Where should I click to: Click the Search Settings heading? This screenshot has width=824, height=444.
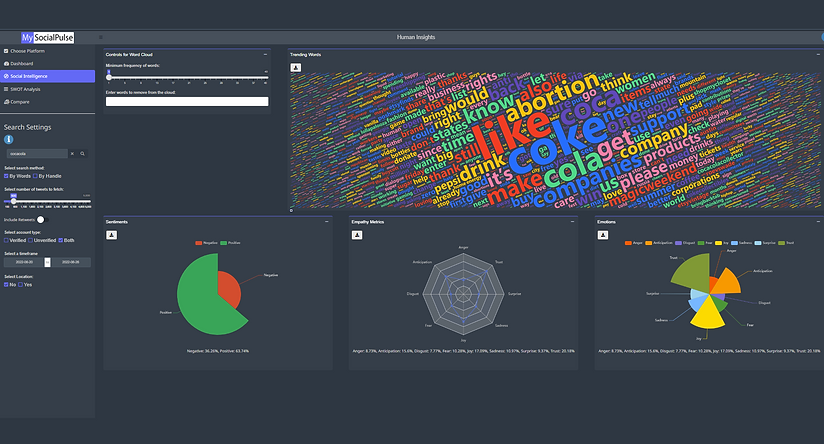(x=27, y=127)
